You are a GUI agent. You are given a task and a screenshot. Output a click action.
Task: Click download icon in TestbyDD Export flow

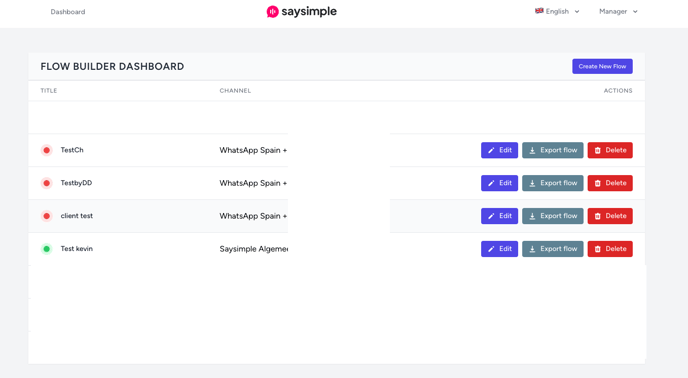(532, 183)
